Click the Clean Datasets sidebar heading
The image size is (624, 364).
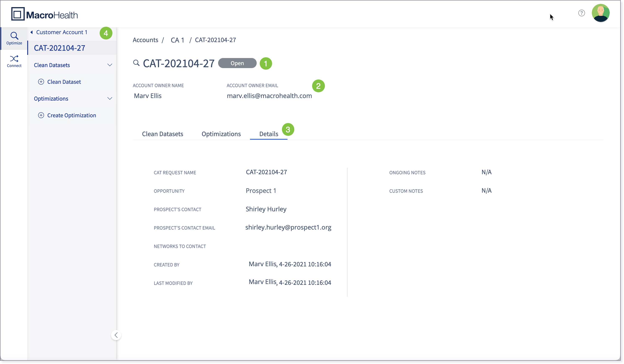(x=52, y=65)
